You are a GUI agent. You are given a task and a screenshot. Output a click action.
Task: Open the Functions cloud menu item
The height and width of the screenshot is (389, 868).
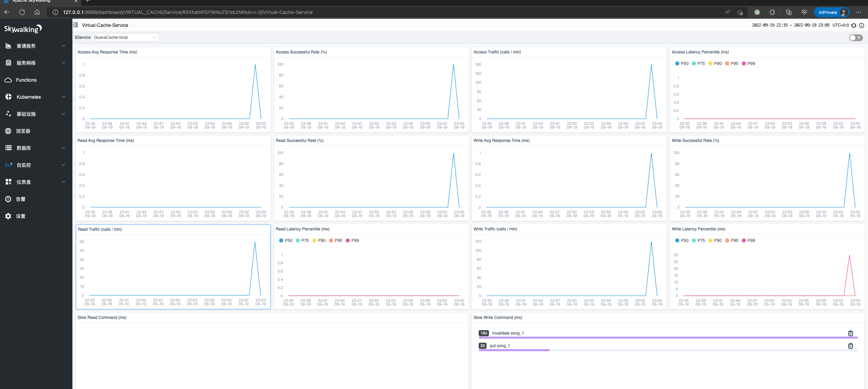click(26, 80)
